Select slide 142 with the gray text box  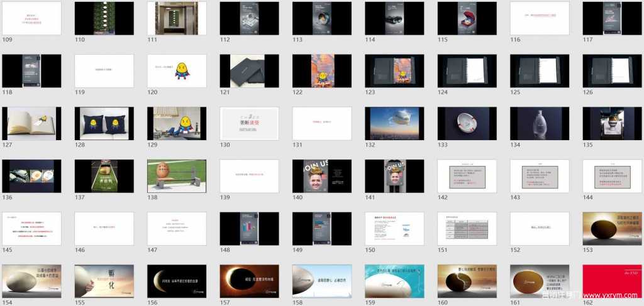(467, 175)
